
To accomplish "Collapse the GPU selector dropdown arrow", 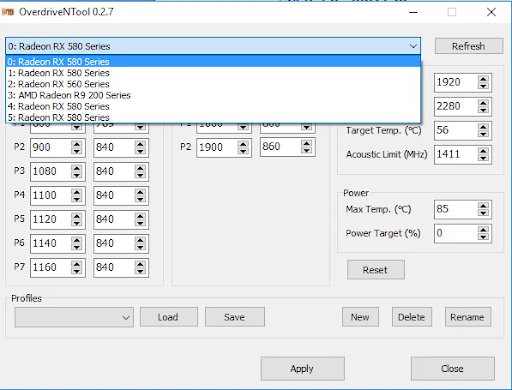I will (413, 46).
